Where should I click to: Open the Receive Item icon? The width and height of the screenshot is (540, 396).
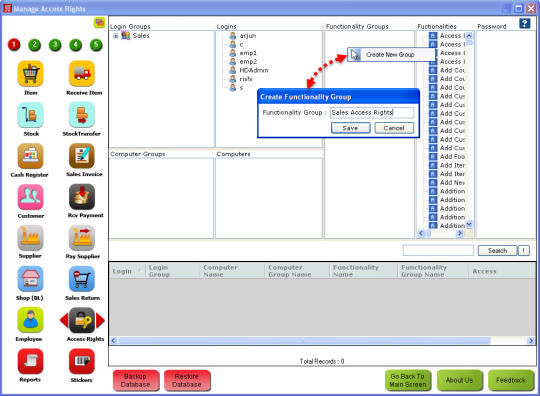[82, 73]
